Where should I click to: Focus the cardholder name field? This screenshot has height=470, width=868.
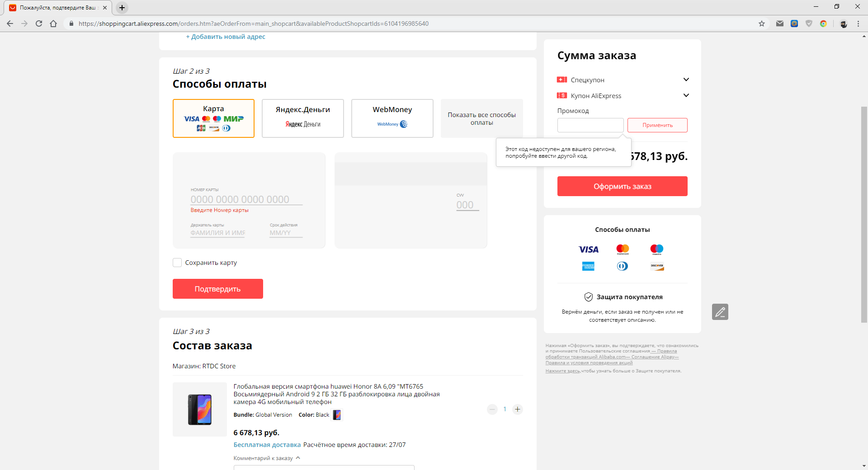click(x=218, y=233)
